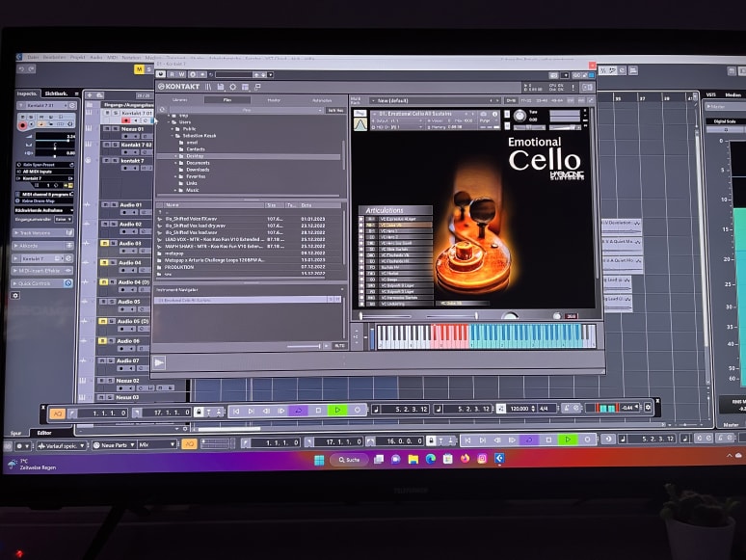Switch to Libraries tab in Kontakt browser
This screenshot has height=560, width=746.
[180, 100]
